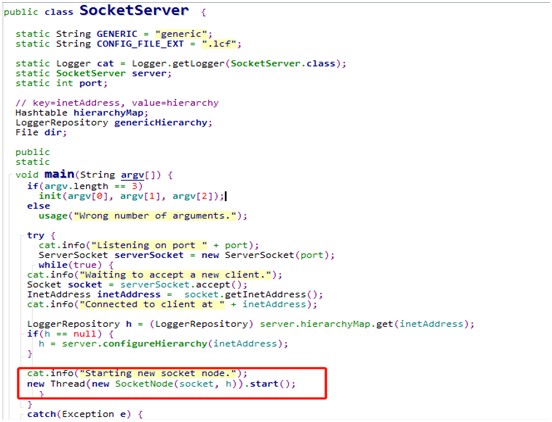
Task: Click server.hierarchyMap.get call
Action: 326,324
